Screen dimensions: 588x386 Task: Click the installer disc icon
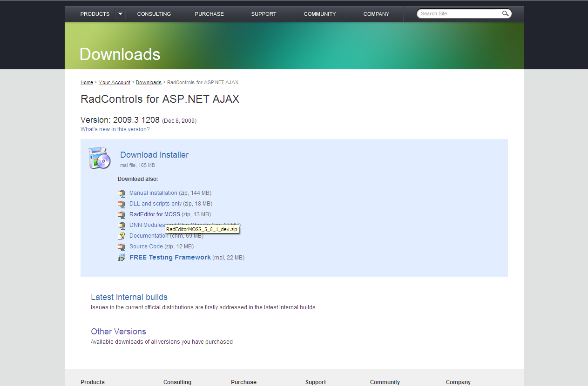[99, 158]
